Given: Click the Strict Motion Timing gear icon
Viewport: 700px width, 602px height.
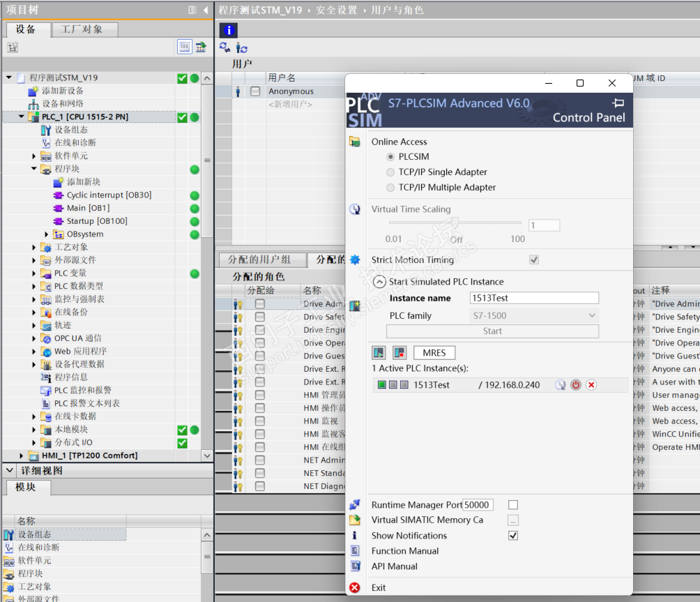Looking at the screenshot, I should click(355, 259).
